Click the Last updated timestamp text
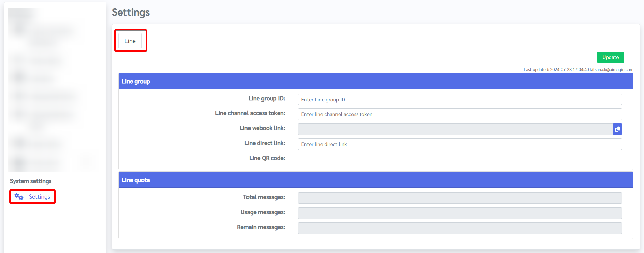This screenshot has width=644, height=253. click(x=578, y=70)
